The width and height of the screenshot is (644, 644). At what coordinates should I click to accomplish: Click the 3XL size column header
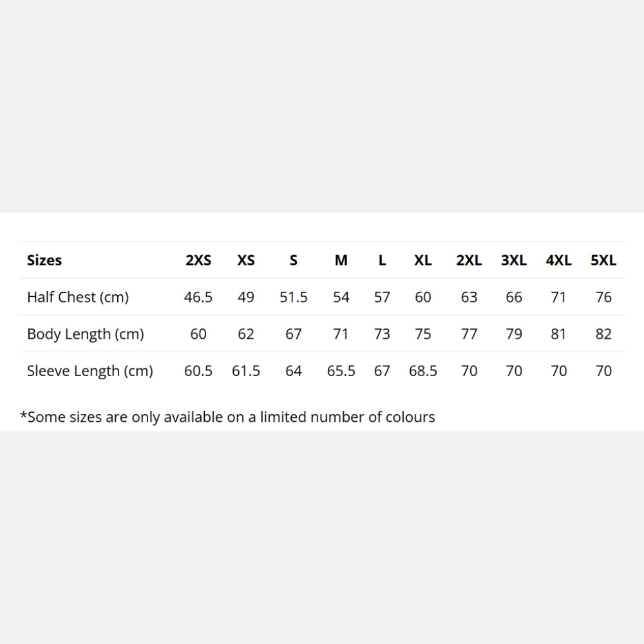click(514, 260)
